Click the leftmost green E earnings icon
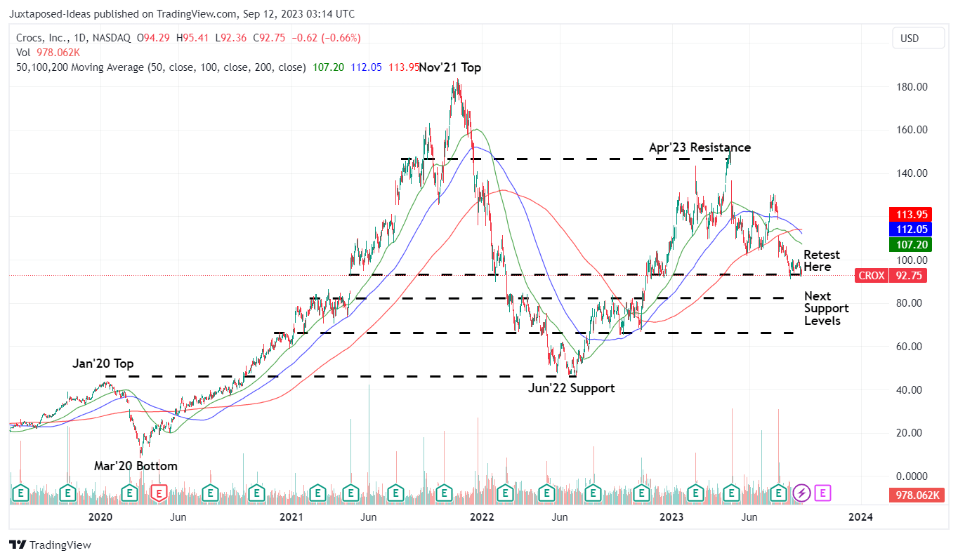This screenshot has width=958, height=560. coord(21,493)
